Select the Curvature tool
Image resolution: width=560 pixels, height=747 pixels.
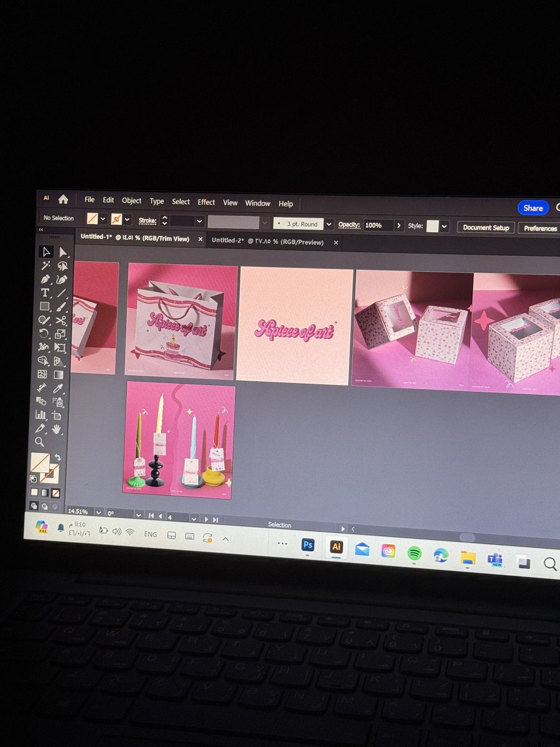[x=62, y=280]
